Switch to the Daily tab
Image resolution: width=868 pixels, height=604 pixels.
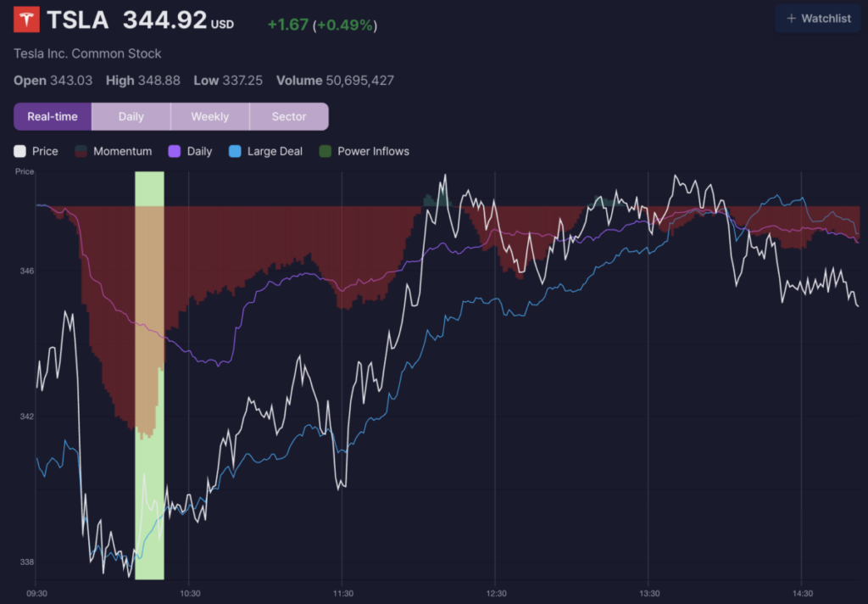pos(131,116)
